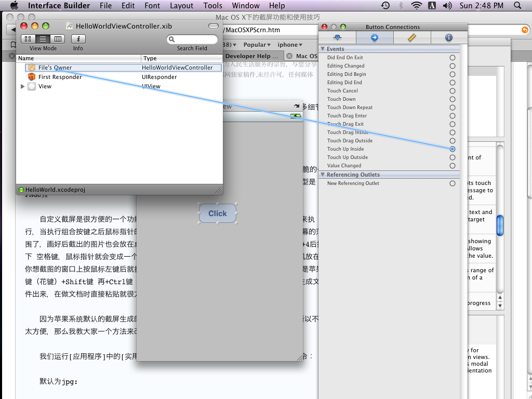Click the orange RSS icon in browser
This screenshot has height=399, width=532.
point(525,30)
